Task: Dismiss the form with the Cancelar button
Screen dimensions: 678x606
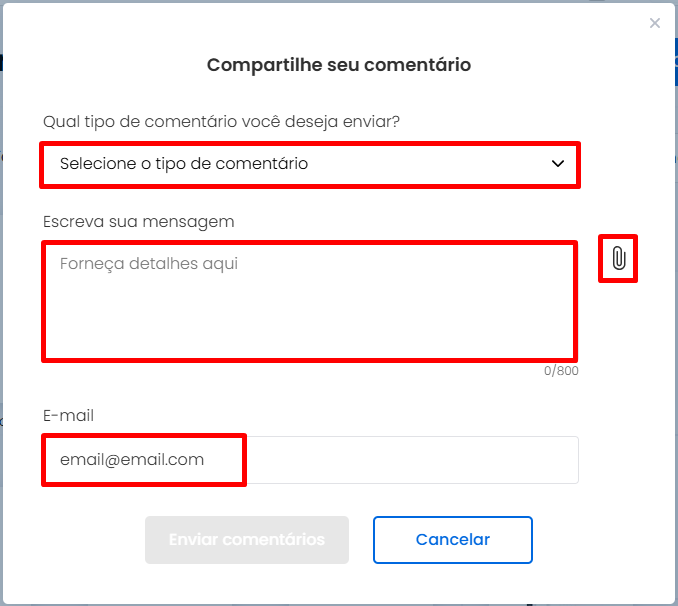Action: [453, 539]
